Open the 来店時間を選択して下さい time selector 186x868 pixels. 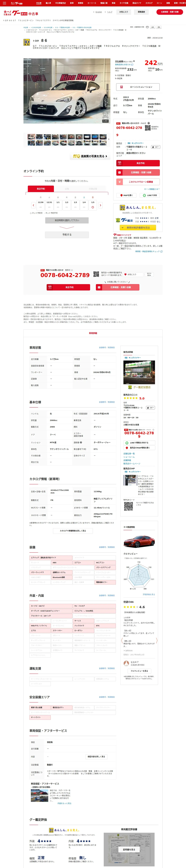click(67, 220)
